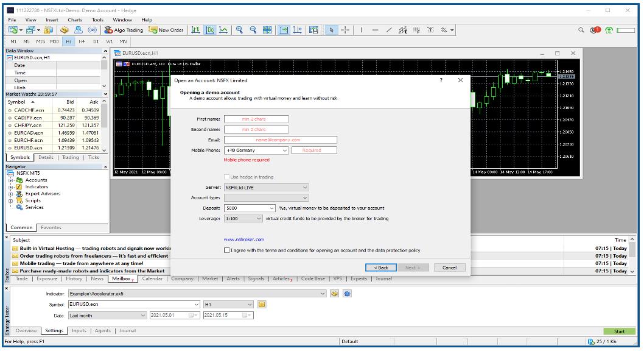Click the yellow dollar-folder toolbar icon
This screenshot has height=351, width=644.
(49, 30)
